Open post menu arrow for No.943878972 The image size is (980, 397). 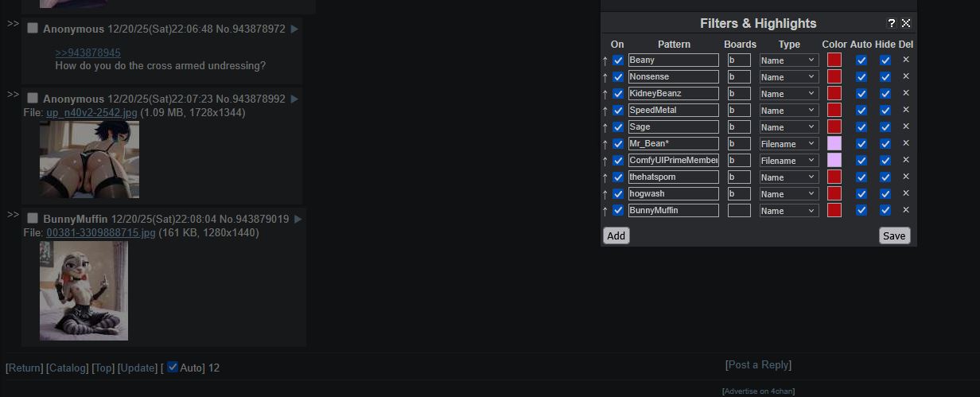click(294, 29)
